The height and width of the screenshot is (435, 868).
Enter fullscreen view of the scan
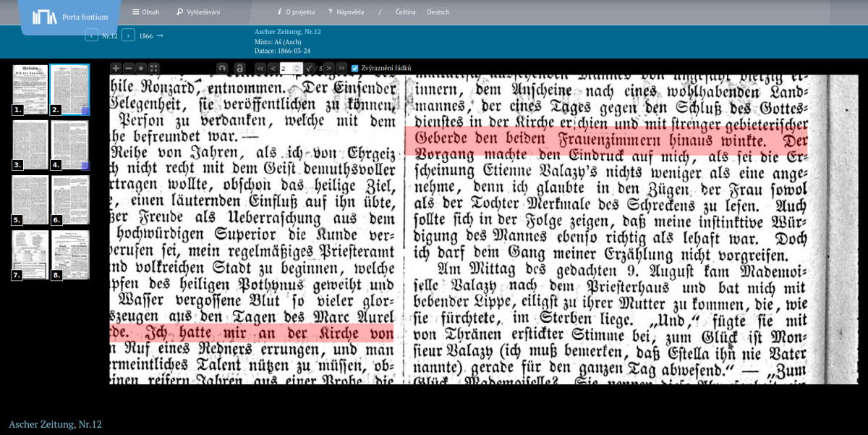point(153,68)
